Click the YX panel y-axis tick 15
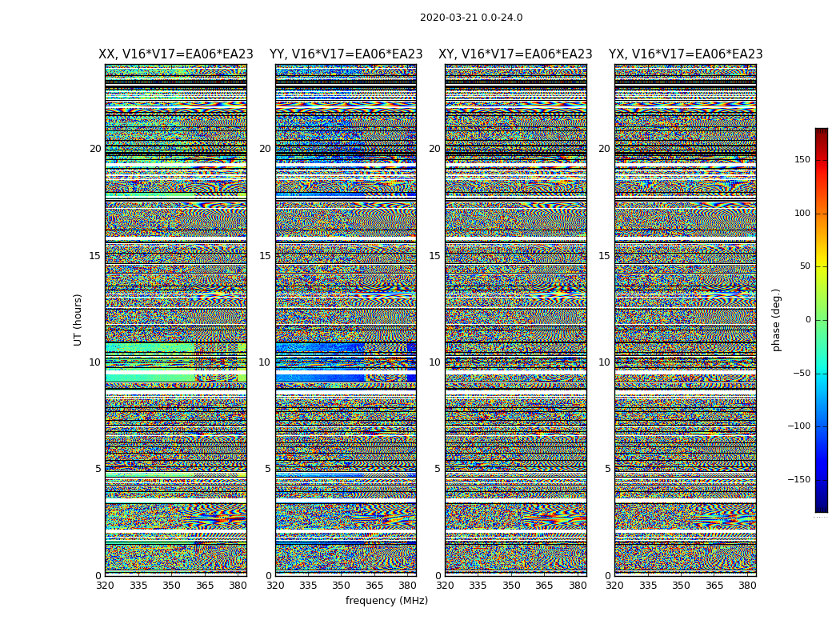 click(x=604, y=256)
